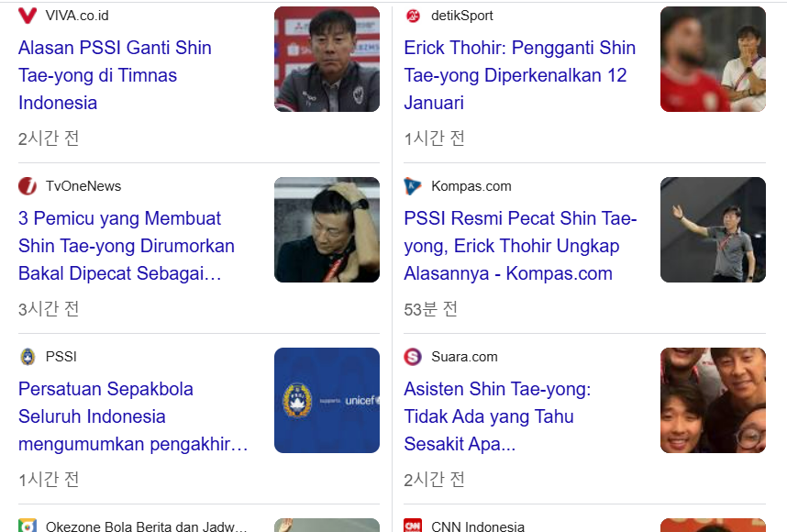The image size is (787, 532).
Task: Click the detikSport article thumbnail image
Action: click(713, 60)
